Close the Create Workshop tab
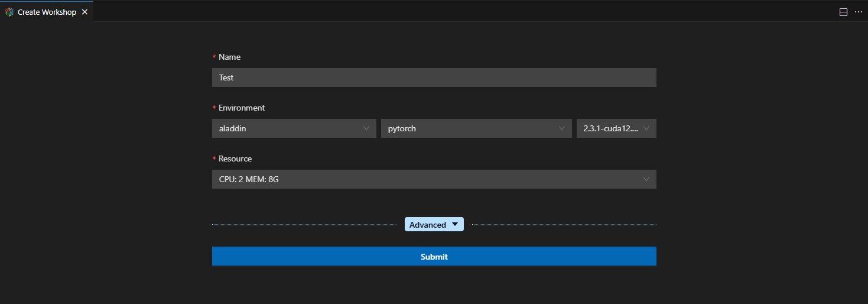The height and width of the screenshot is (304, 868). [84, 12]
